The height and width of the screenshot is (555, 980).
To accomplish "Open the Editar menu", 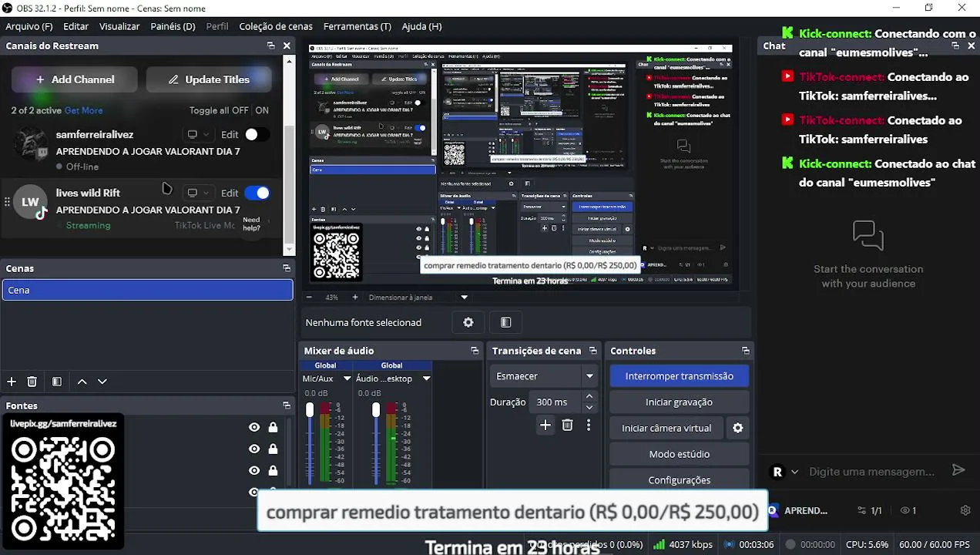I will (x=76, y=26).
